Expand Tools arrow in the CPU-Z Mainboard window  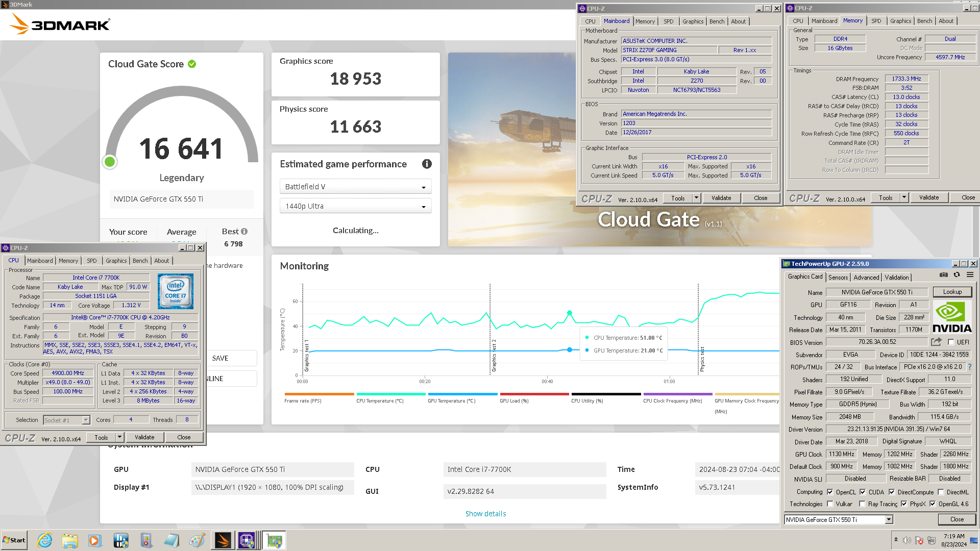tap(696, 198)
